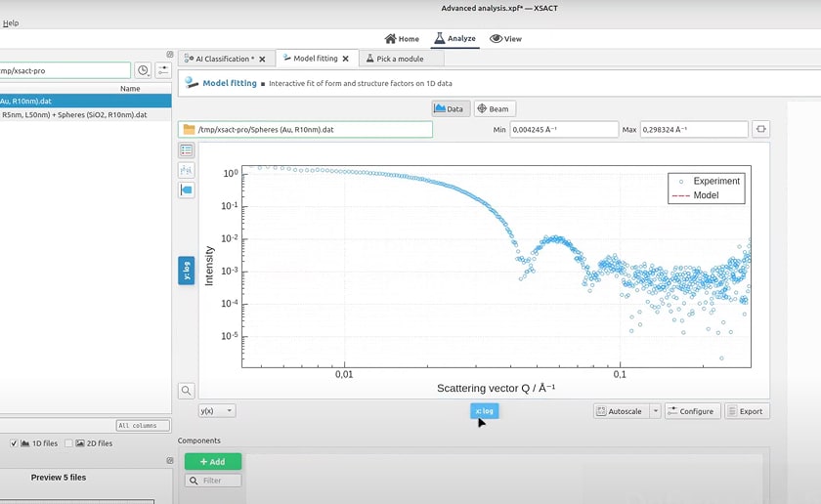Image resolution: width=821 pixels, height=504 pixels.
Task: Click the magnifier zoom icon below plot
Action: [187, 391]
